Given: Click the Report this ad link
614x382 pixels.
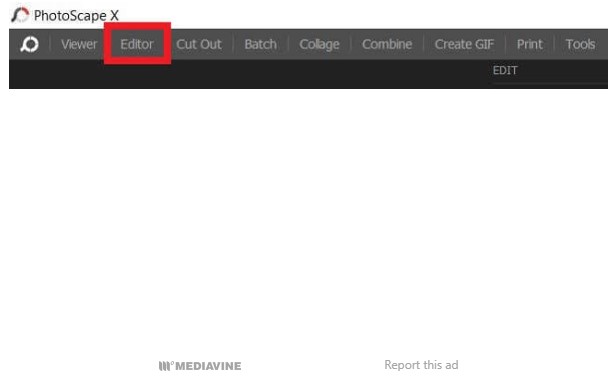Looking at the screenshot, I should [x=421, y=365].
